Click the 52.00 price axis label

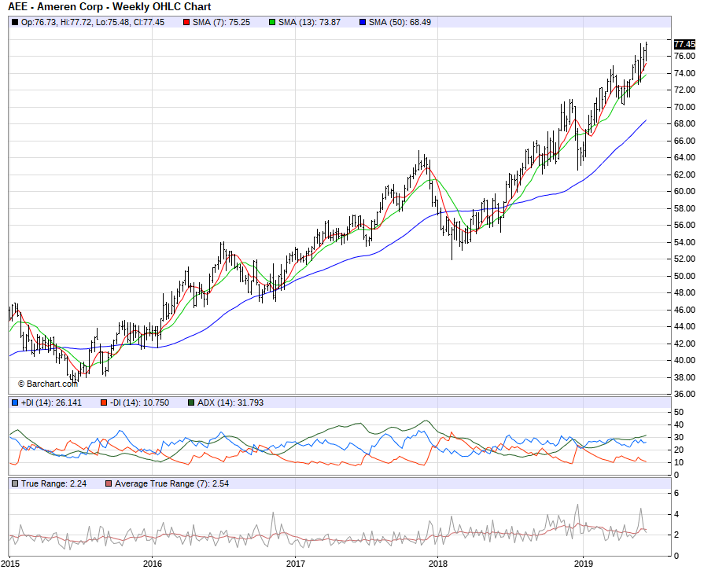tap(684, 259)
